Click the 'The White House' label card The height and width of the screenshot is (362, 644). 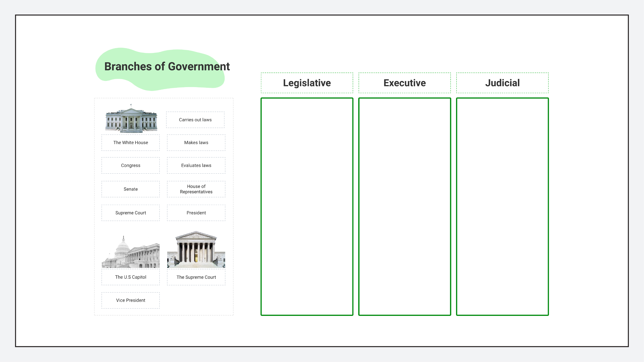pos(130,143)
